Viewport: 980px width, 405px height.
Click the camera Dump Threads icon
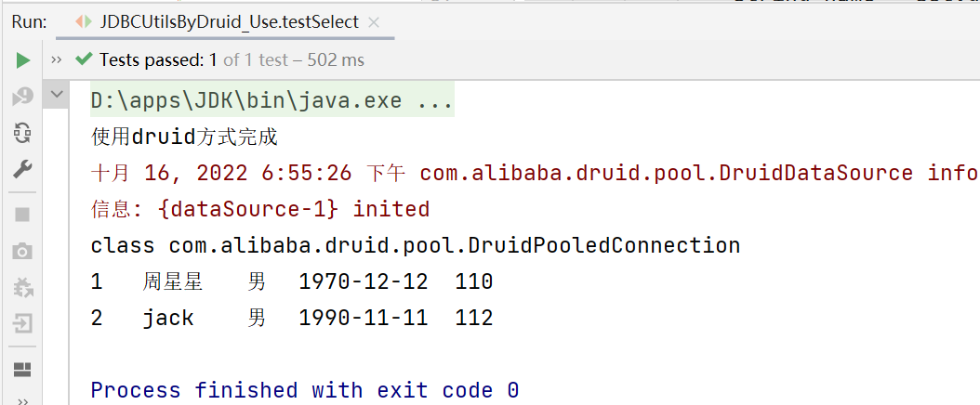click(x=22, y=251)
